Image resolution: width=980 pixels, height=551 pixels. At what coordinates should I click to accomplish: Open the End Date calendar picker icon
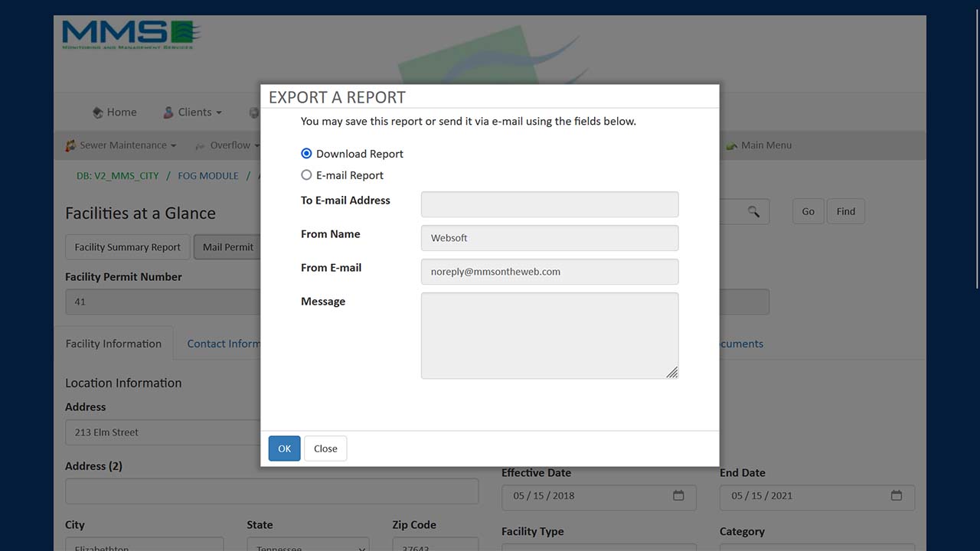896,495
